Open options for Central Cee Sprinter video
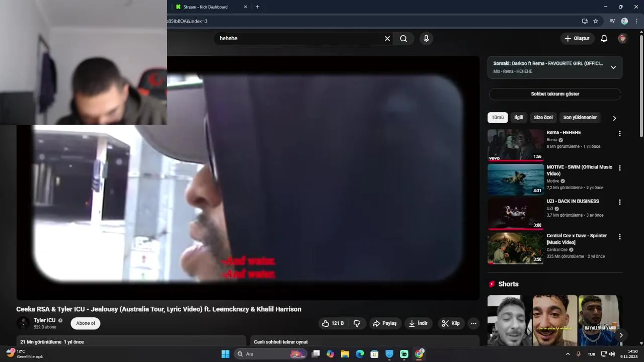Image resolution: width=644 pixels, height=362 pixels. 620,236
